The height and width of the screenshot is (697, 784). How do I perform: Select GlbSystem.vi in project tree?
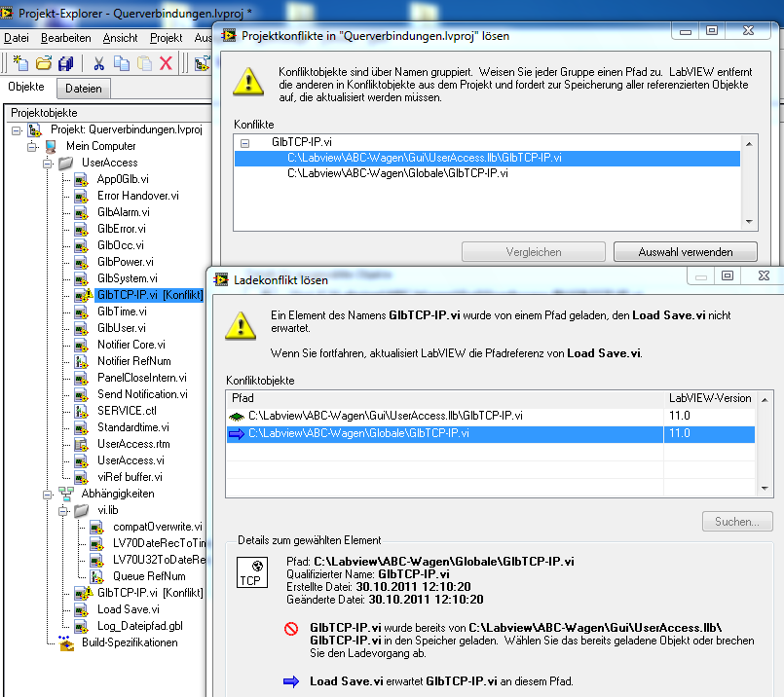tap(127, 278)
